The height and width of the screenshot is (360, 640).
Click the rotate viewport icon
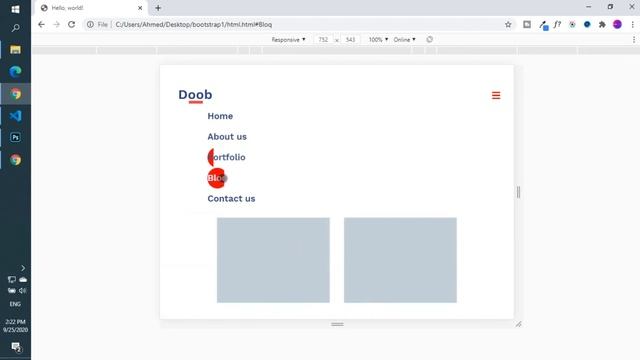pyautogui.click(x=429, y=40)
